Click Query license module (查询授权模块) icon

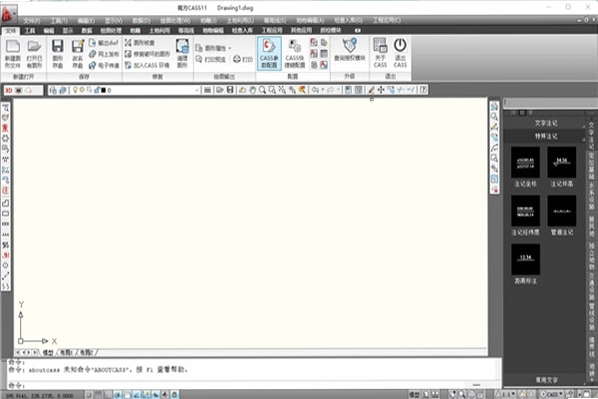(x=349, y=50)
